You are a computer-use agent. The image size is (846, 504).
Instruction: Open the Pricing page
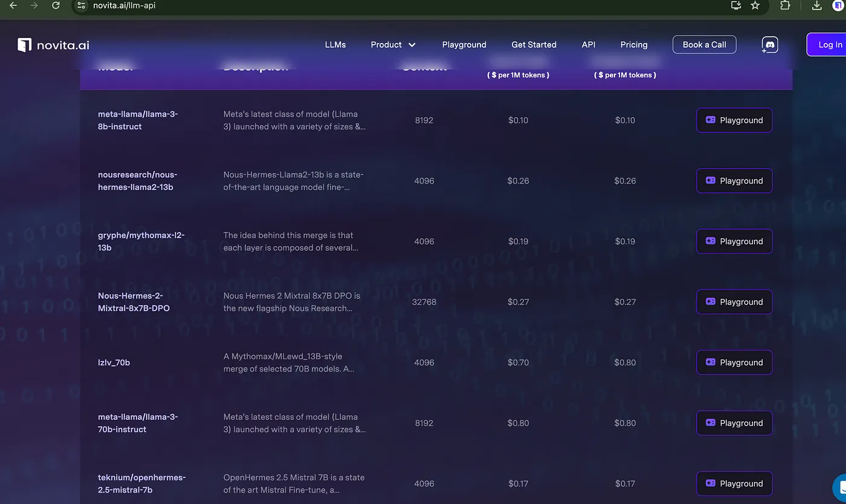pos(634,45)
